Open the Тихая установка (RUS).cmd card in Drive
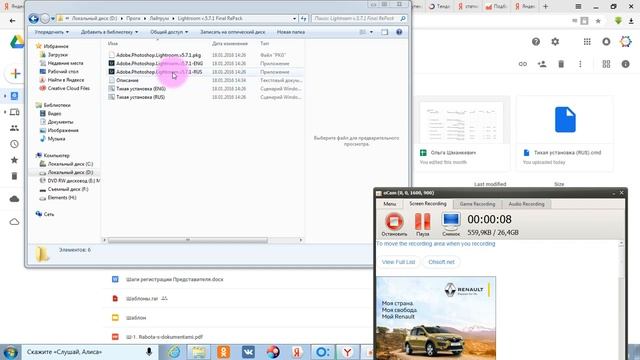Screen dimensions: 640x360 (x=564, y=133)
